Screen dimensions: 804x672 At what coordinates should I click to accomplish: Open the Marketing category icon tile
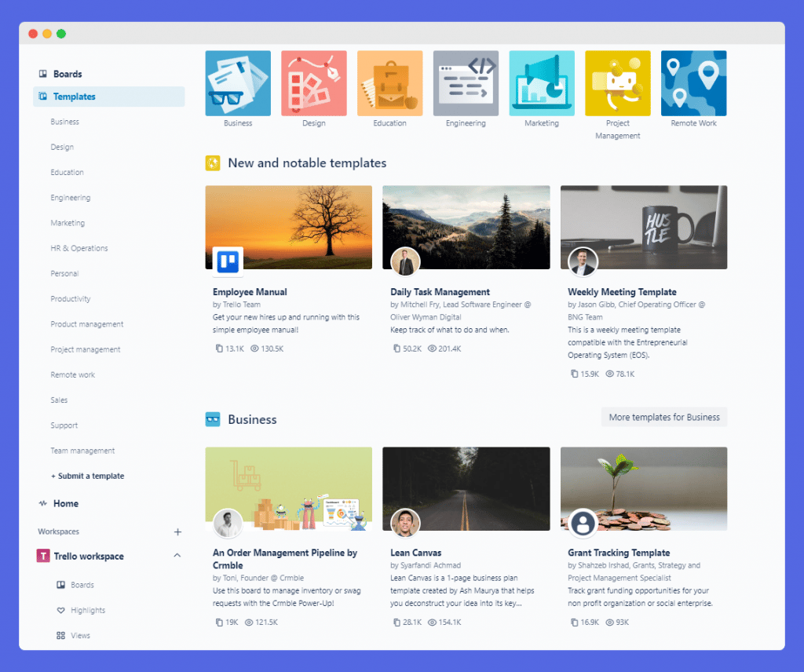[x=542, y=83]
